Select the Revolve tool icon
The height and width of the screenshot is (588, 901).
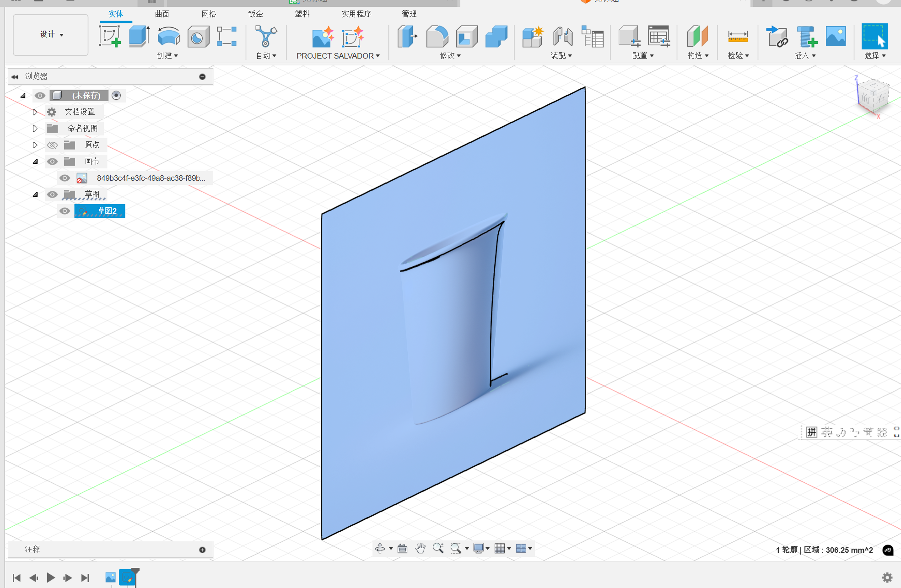169,36
